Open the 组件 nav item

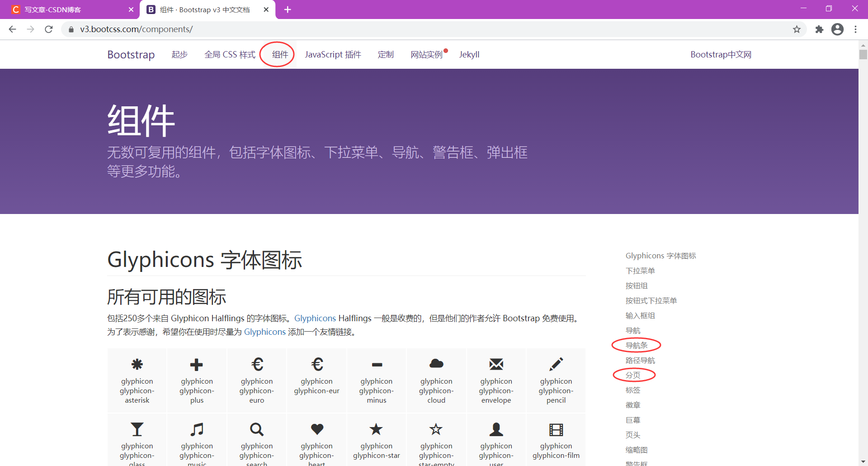pyautogui.click(x=280, y=54)
